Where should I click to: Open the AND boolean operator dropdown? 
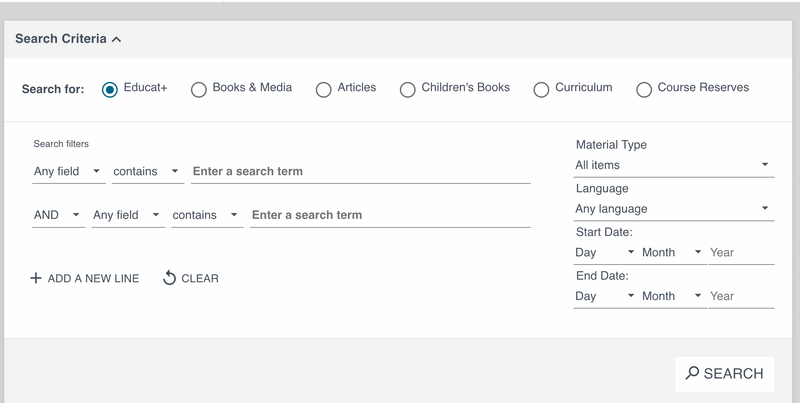pos(58,215)
